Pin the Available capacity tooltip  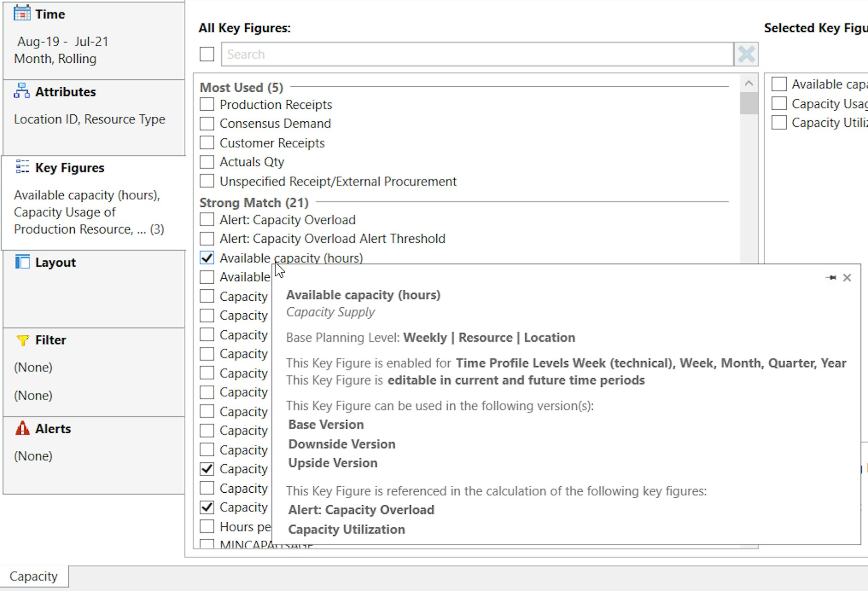(x=831, y=277)
